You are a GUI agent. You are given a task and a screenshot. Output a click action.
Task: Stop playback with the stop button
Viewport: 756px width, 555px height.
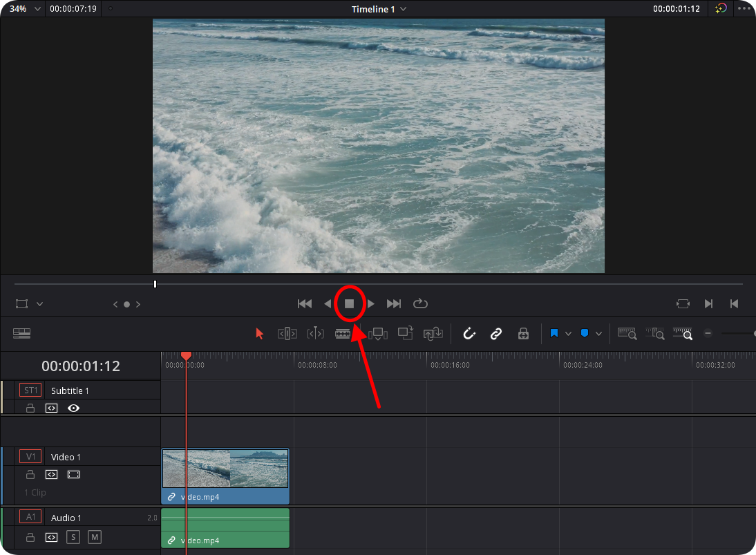(349, 304)
